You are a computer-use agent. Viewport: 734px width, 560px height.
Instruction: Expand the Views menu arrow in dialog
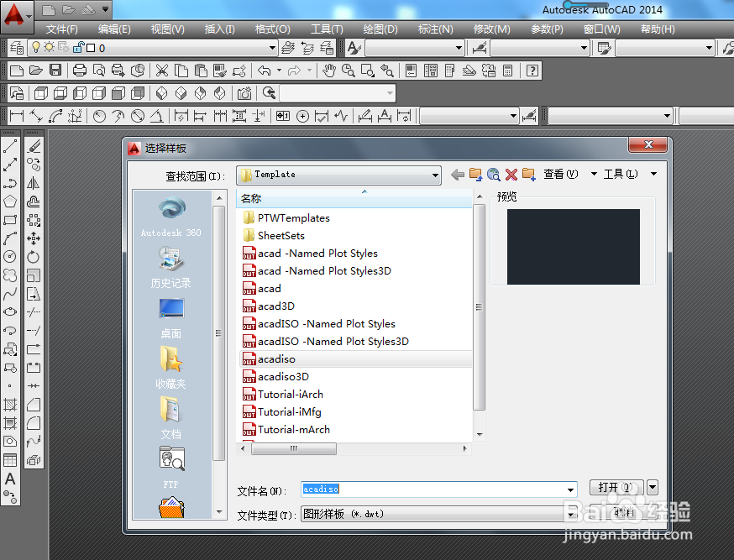coord(594,174)
